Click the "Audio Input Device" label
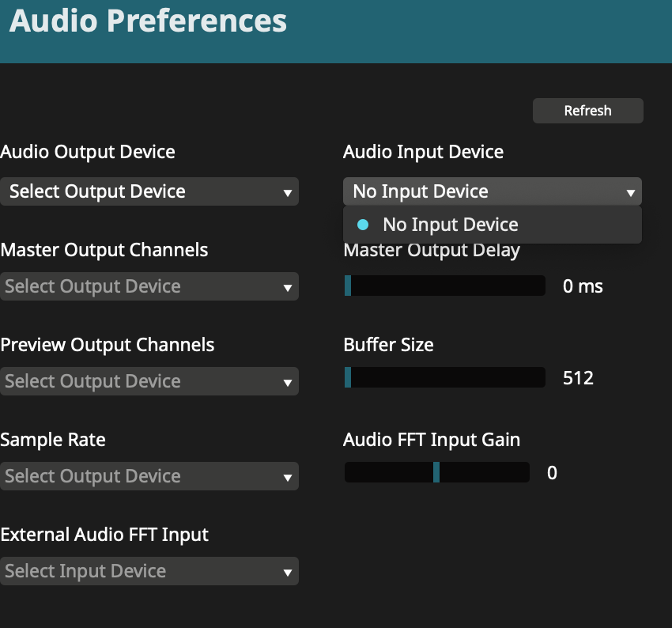 [423, 152]
